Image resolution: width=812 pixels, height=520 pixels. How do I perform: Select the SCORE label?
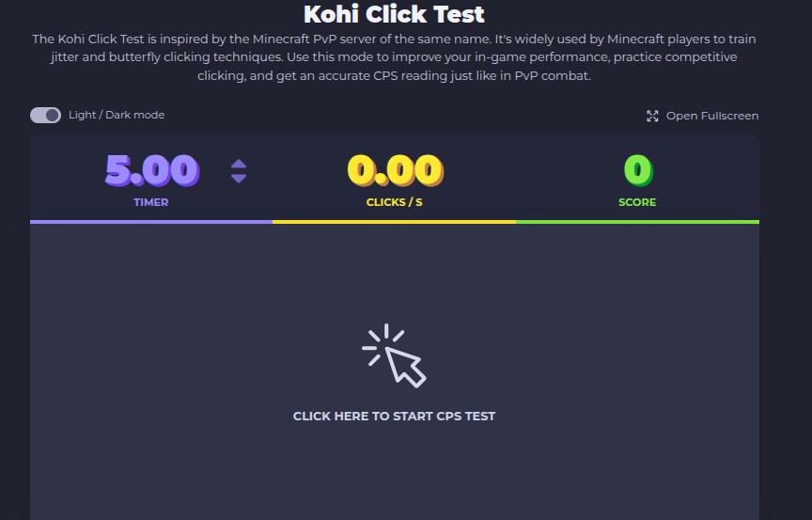tap(637, 202)
